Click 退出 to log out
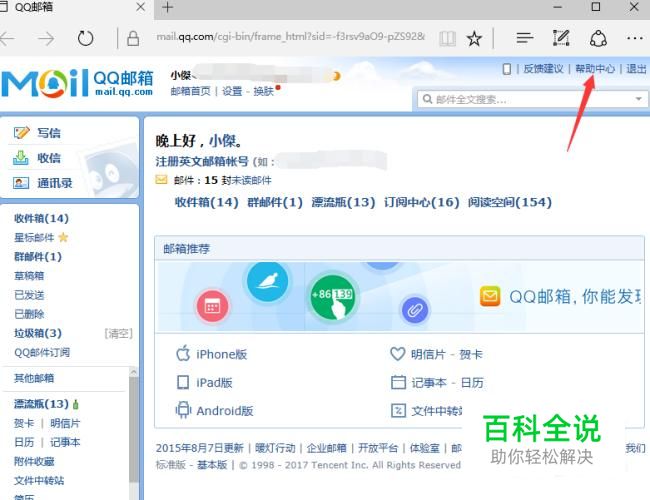The image size is (650, 500). tap(636, 69)
